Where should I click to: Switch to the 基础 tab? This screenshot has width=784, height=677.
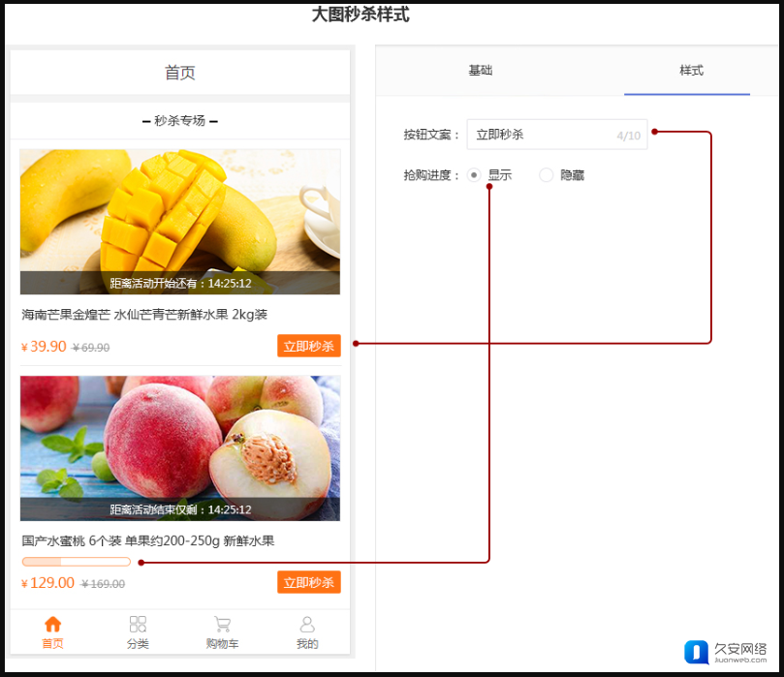point(480,71)
